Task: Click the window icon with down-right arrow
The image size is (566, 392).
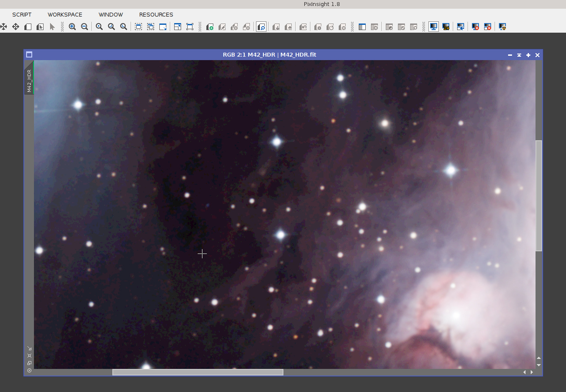Action: point(163,27)
